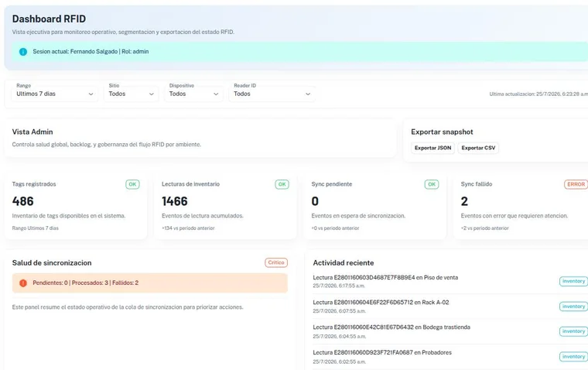The image size is (588, 370).
Task: Click the Vista Admin heading
Action: pos(32,132)
